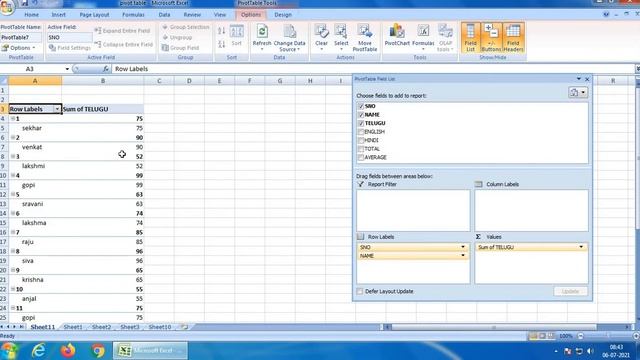Switch to Sheet10 tab
640x360 pixels.
pos(160,327)
